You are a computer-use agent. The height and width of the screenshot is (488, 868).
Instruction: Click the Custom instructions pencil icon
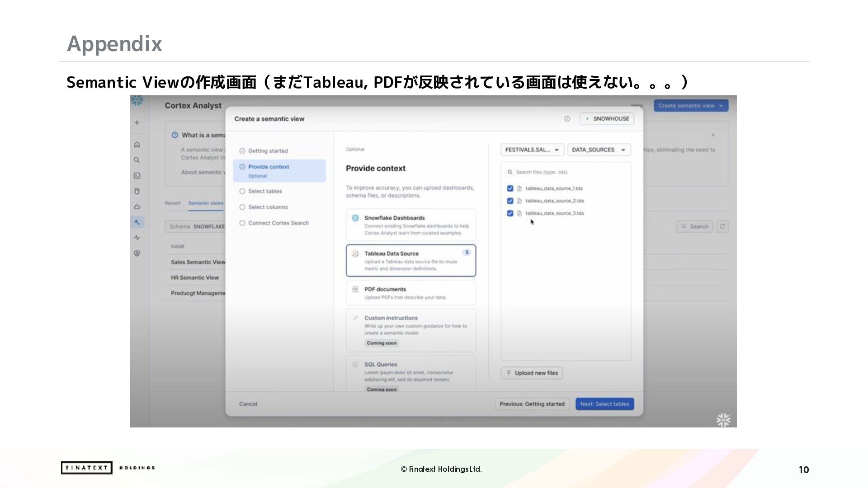pyautogui.click(x=355, y=318)
